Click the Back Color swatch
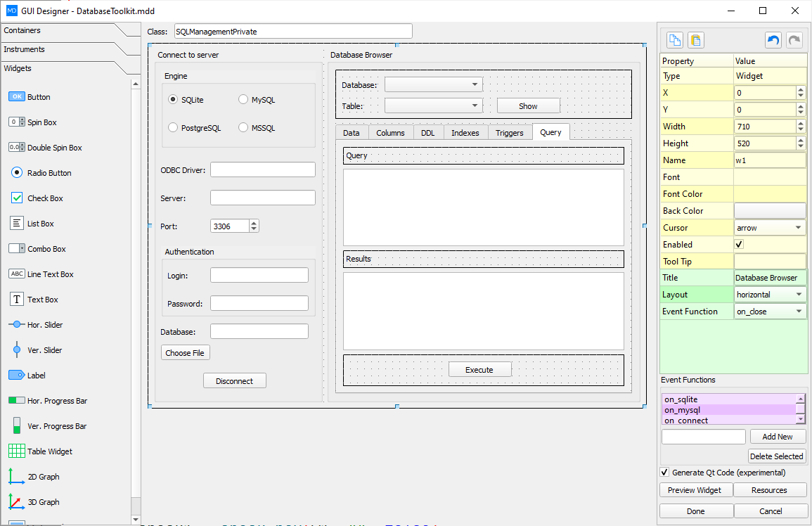Viewport: 812px width, 526px height. pyautogui.click(x=770, y=211)
